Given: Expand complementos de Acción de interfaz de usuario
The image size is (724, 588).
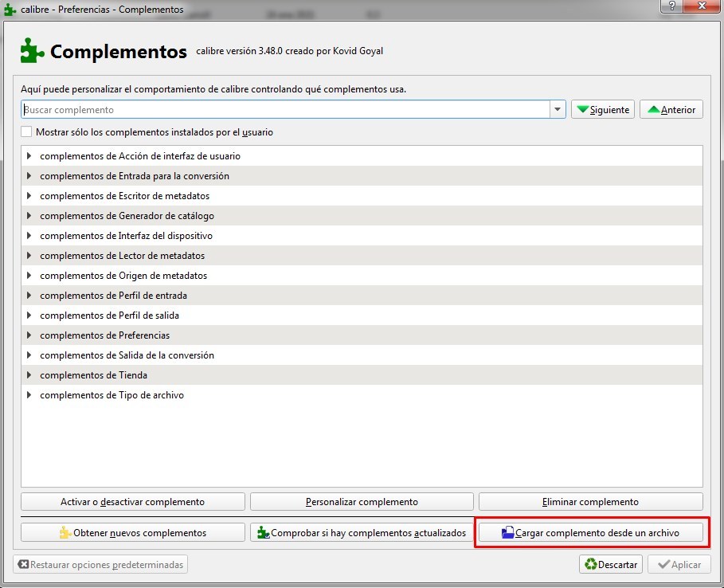Looking at the screenshot, I should coord(29,156).
